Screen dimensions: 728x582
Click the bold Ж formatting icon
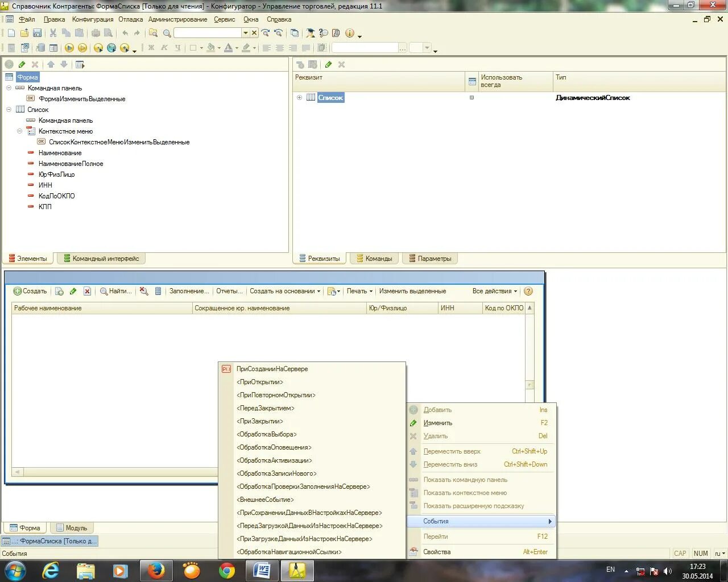click(x=151, y=48)
